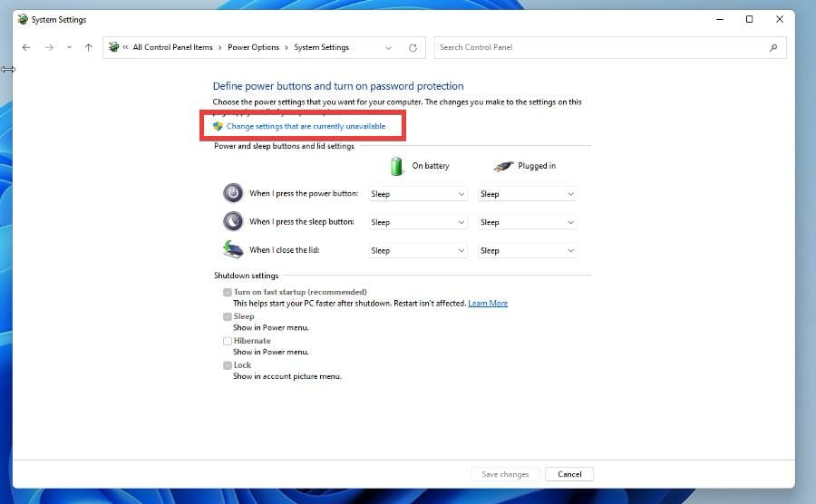Refresh the Control Panel page
Viewport: 816px width, 504px height.
(x=413, y=48)
